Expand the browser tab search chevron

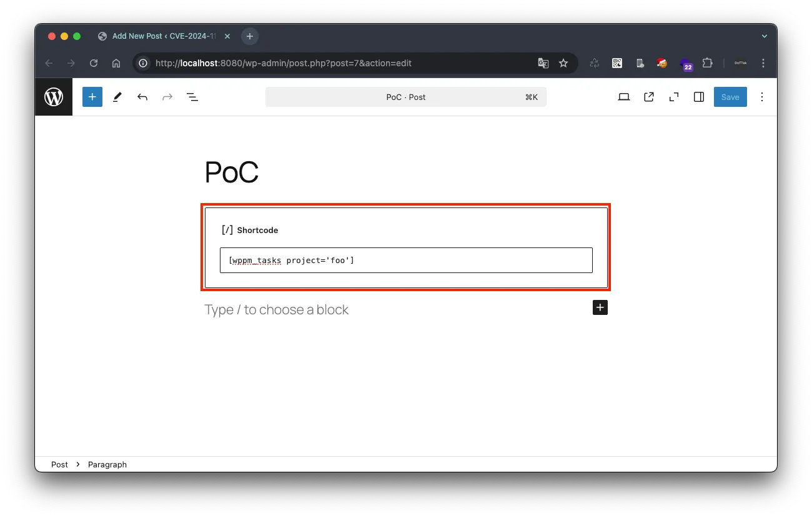click(764, 36)
